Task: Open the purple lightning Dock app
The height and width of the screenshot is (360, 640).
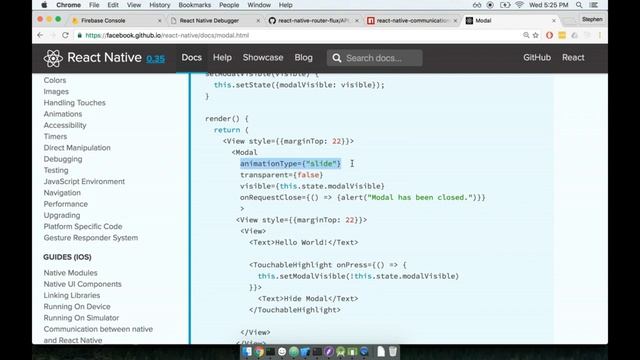Action: (x=329, y=351)
